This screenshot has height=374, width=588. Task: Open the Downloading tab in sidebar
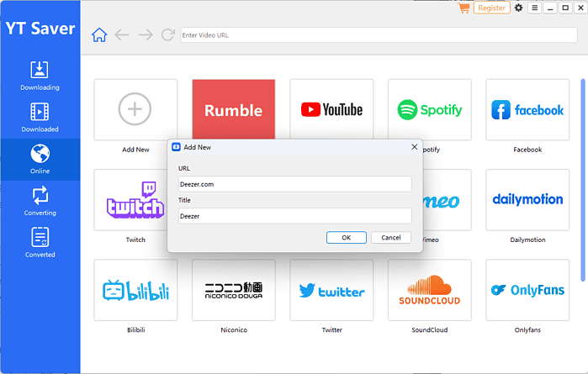[40, 75]
